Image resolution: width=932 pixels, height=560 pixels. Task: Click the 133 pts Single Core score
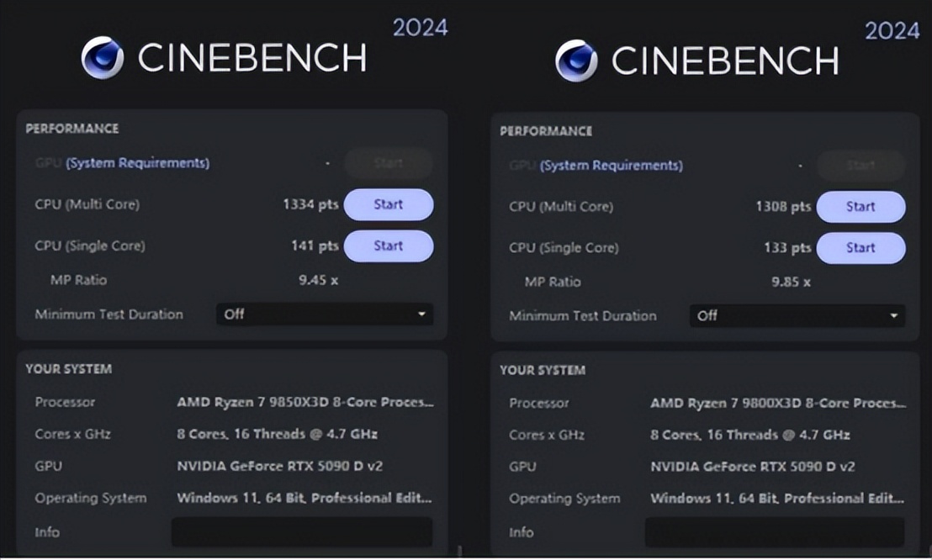point(788,248)
